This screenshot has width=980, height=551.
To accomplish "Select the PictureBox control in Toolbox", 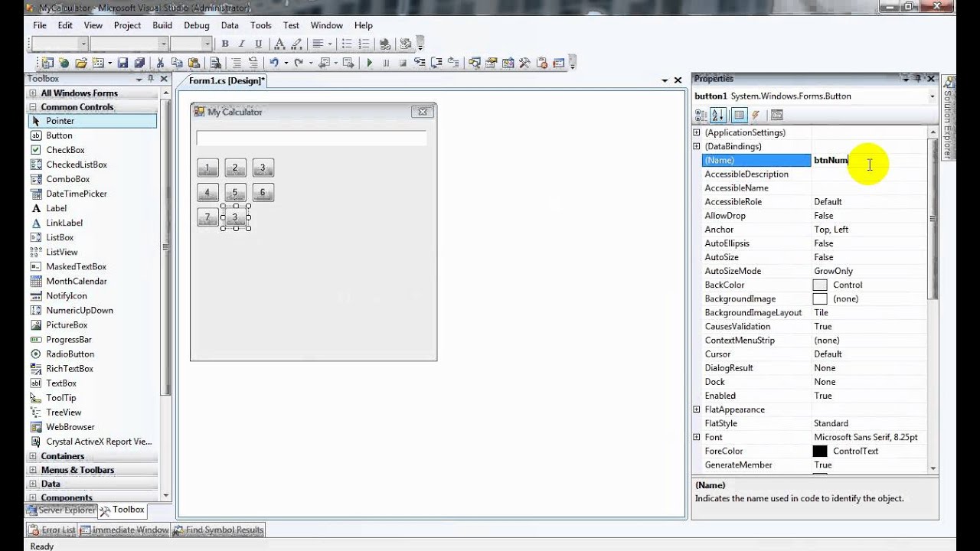I will (x=93, y=325).
